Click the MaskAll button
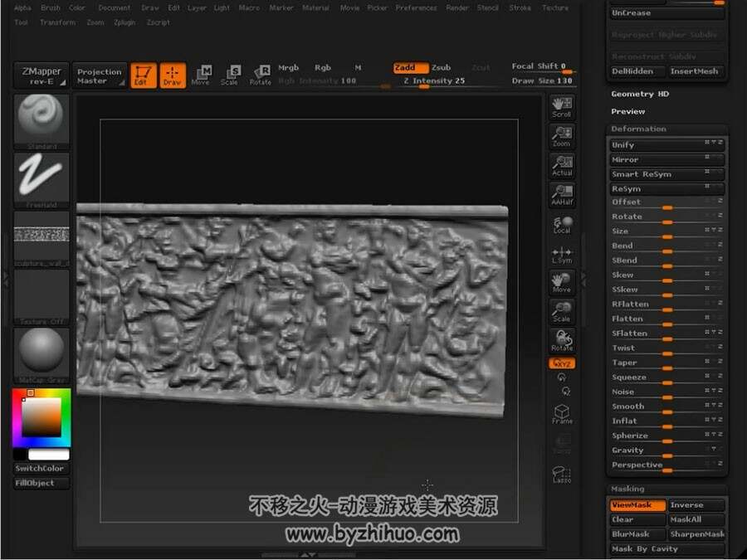 coord(696,519)
